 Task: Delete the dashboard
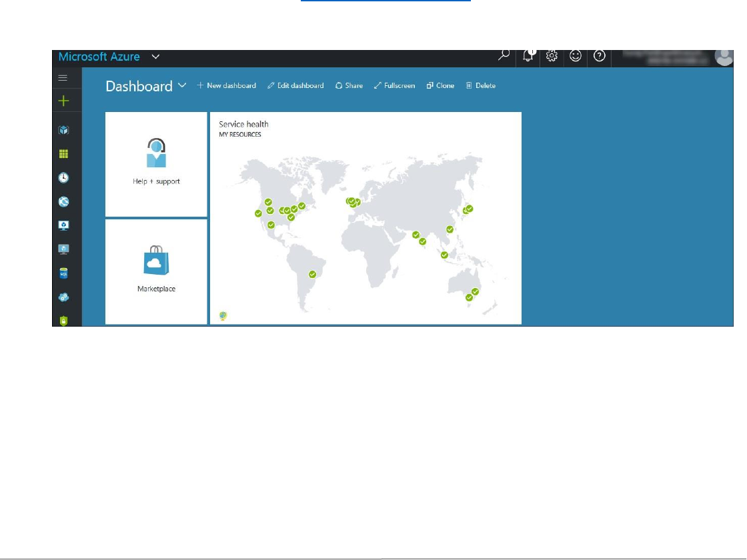(481, 86)
